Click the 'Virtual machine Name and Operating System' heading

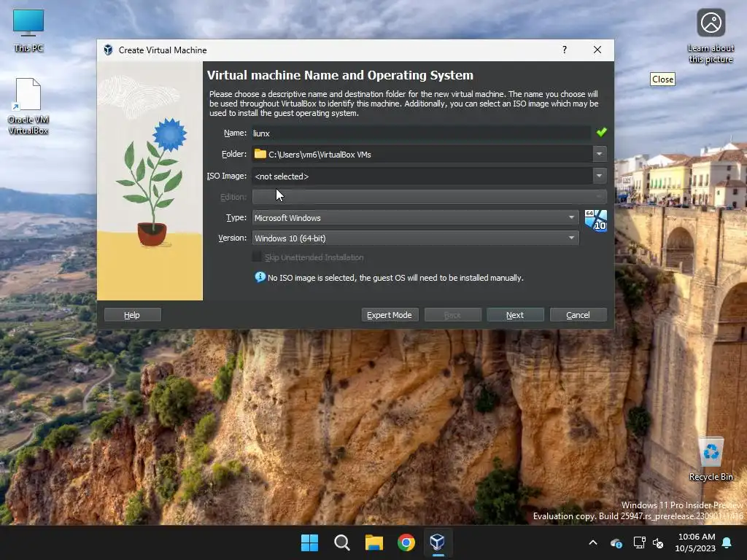[340, 75]
